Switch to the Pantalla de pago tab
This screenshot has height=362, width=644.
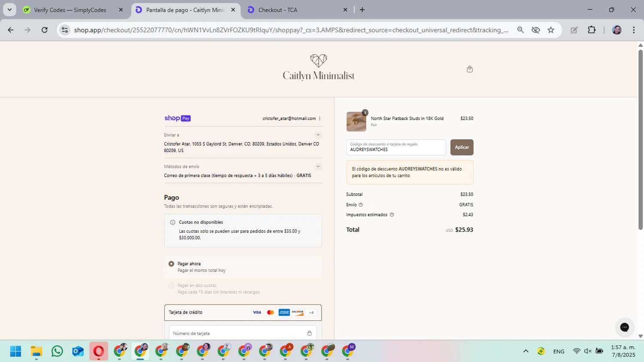point(185,10)
